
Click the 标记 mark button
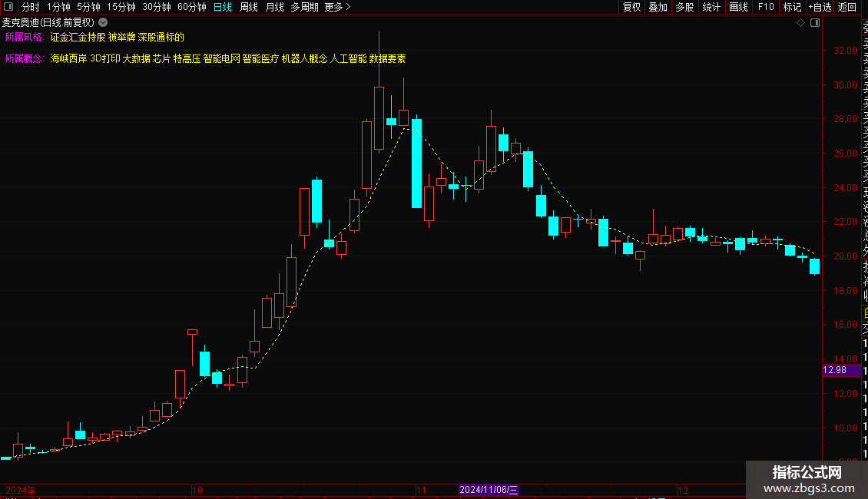point(792,7)
